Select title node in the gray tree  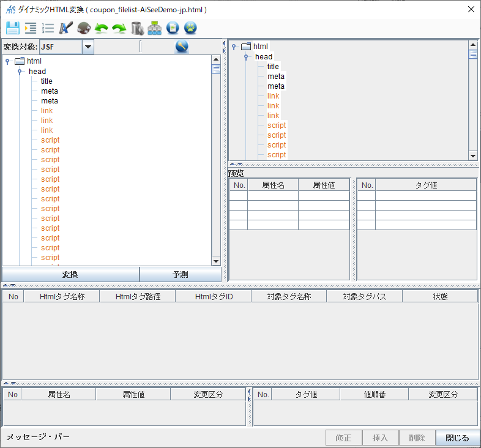[x=273, y=67]
